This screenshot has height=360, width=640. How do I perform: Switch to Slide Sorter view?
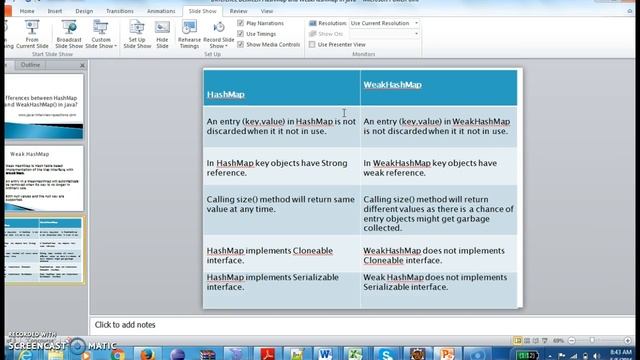tap(527, 340)
